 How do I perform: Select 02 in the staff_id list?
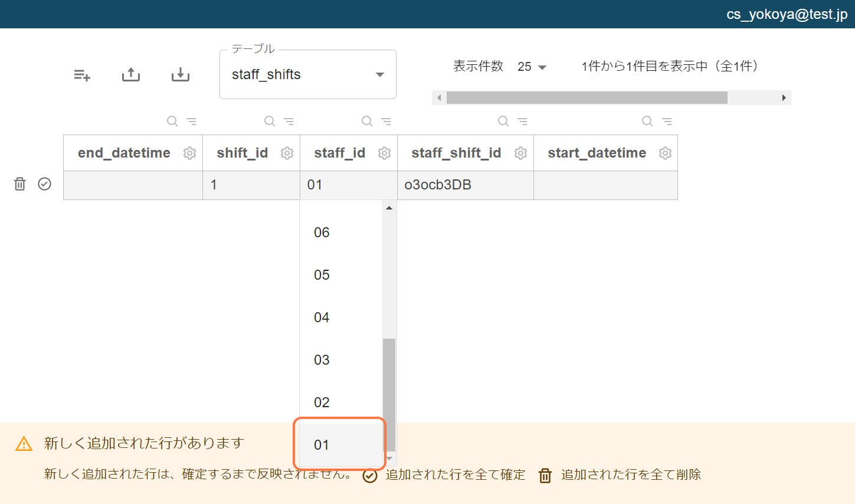coord(341,402)
